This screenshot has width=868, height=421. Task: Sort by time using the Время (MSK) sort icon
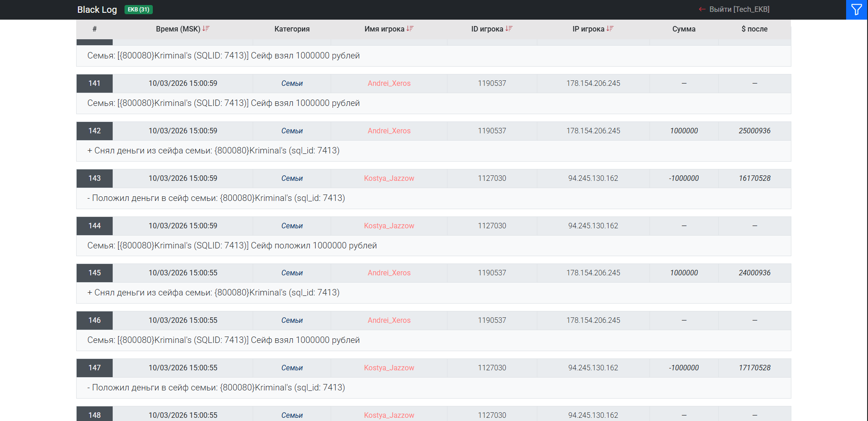206,29
